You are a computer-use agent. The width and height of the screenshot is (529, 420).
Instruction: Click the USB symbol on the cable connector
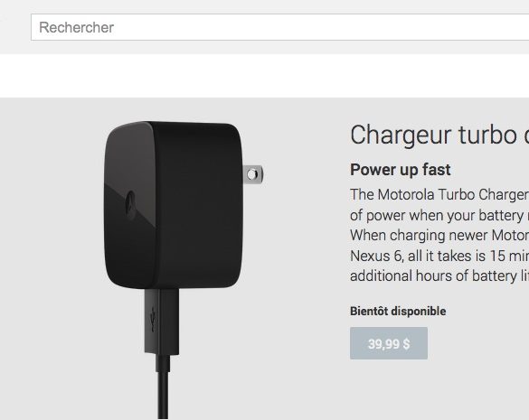coord(153,319)
